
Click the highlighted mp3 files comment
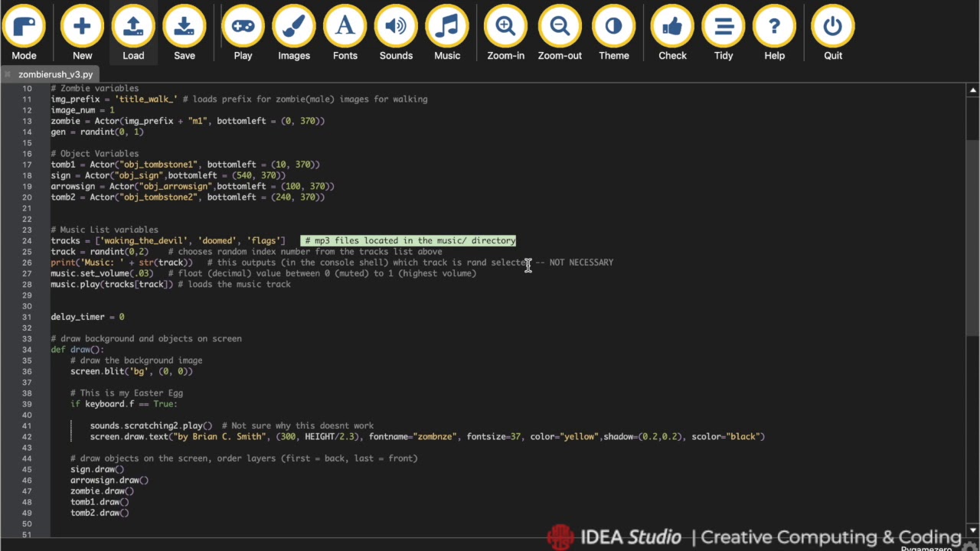(409, 240)
